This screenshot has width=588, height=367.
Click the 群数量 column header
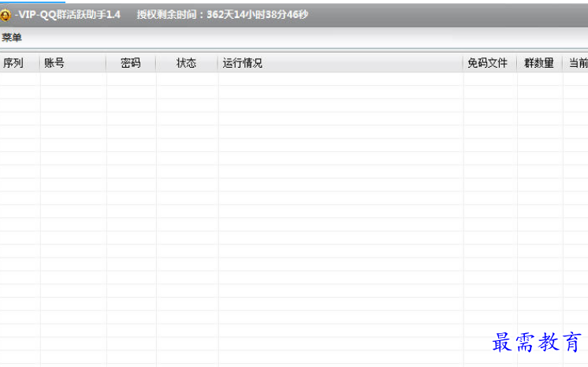(x=540, y=63)
